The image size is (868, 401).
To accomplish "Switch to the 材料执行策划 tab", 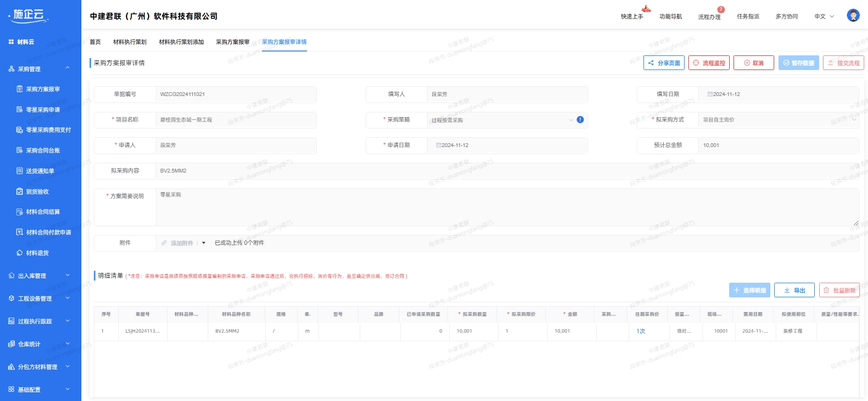I will tap(130, 42).
